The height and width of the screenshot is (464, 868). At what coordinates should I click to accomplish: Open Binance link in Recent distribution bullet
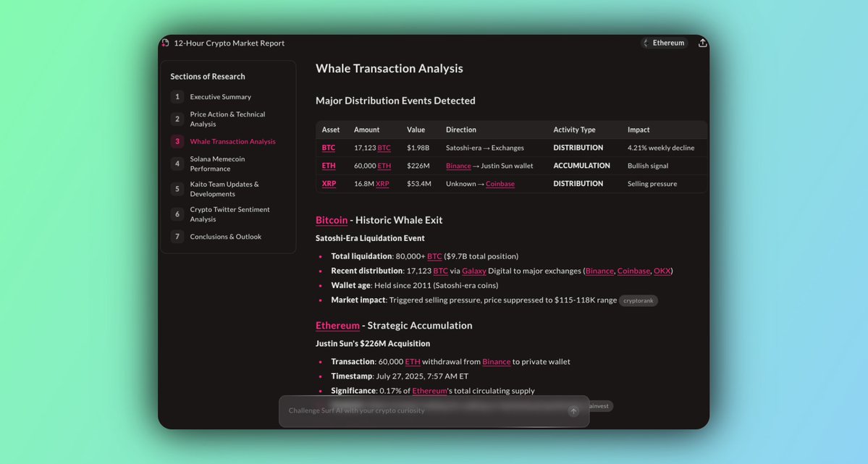[x=599, y=271]
